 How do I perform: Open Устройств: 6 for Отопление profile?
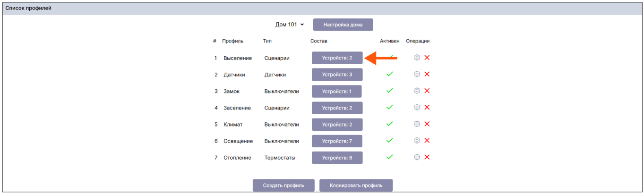point(337,158)
